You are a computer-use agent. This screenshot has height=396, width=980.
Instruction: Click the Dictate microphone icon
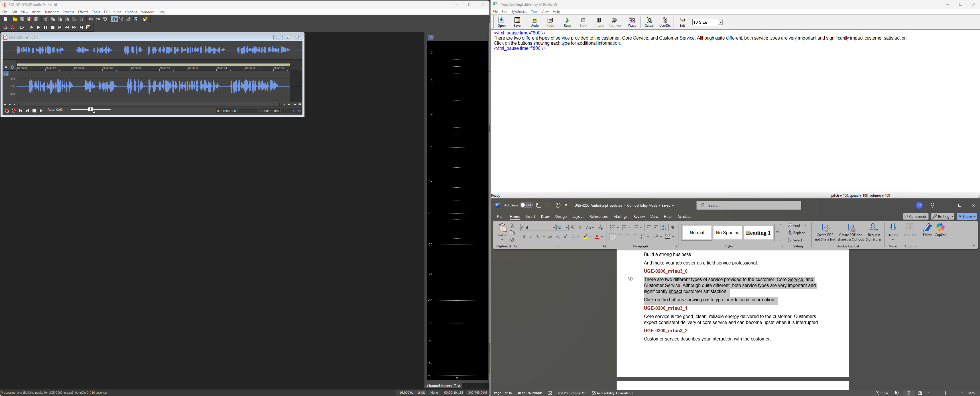(892, 228)
